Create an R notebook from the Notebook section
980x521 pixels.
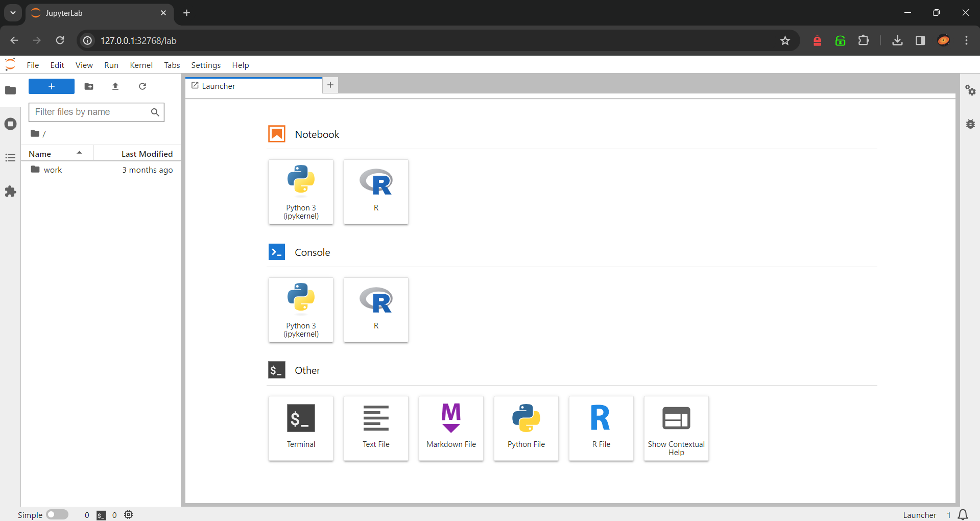(376, 192)
